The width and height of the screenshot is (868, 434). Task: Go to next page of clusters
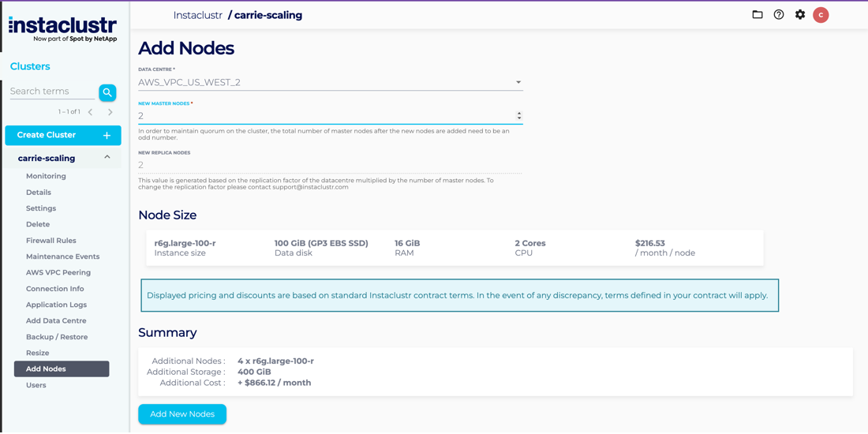(x=110, y=112)
